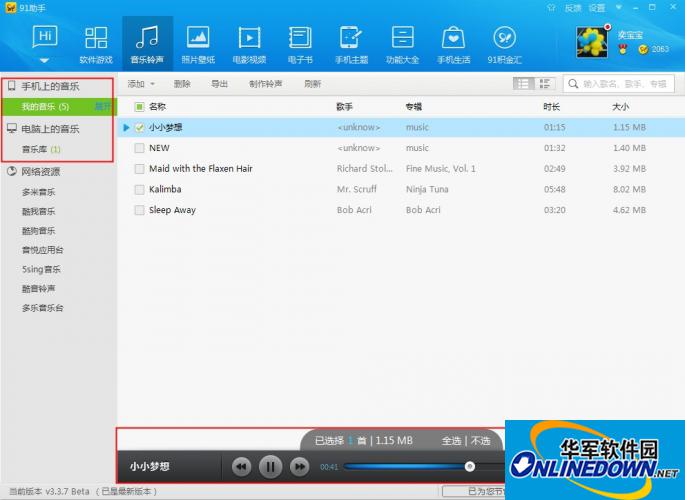Open the 电子书 e-book icon

tap(299, 42)
